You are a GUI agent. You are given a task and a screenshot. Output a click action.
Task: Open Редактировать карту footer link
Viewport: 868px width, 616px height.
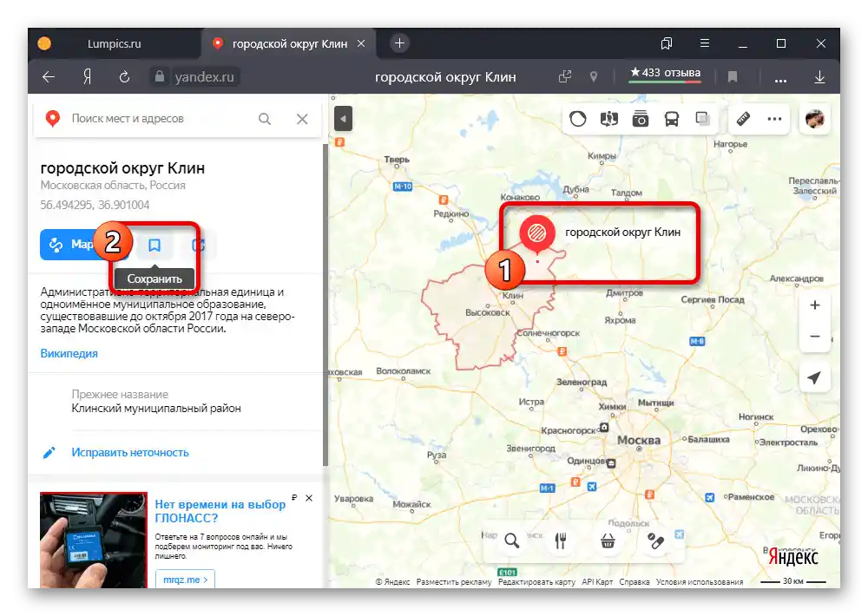click(x=536, y=581)
